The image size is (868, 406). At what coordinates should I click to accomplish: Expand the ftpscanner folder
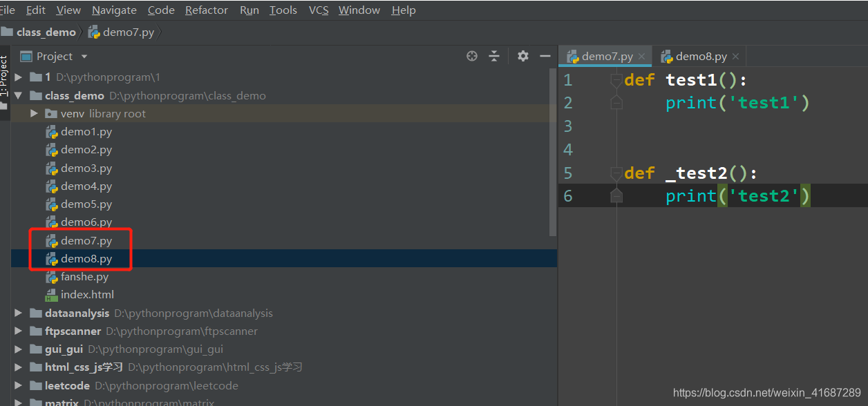click(19, 331)
